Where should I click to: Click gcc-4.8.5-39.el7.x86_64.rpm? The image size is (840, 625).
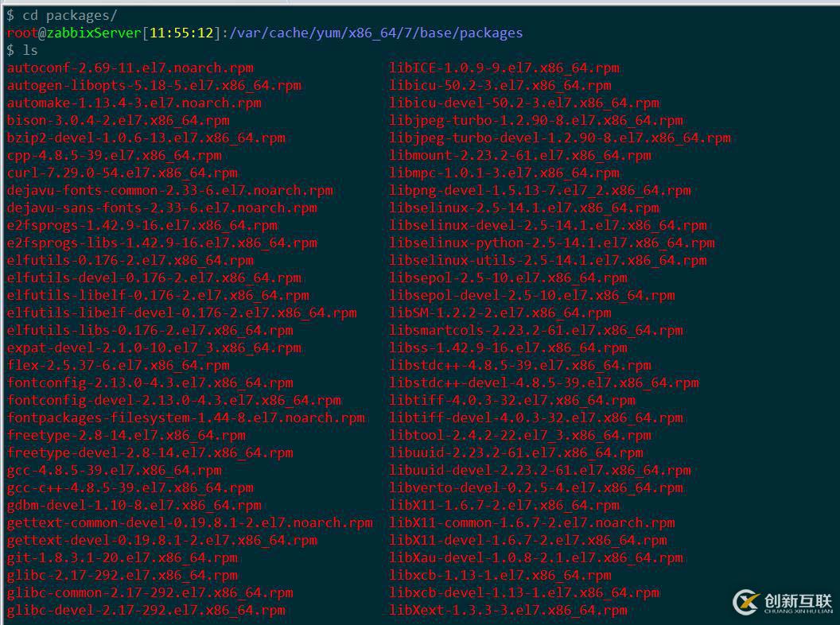coord(114,470)
